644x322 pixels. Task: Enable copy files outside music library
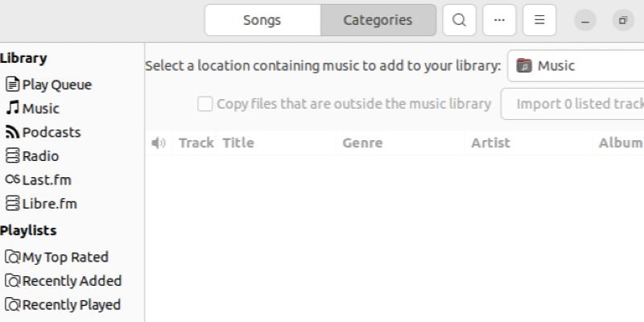tap(205, 104)
